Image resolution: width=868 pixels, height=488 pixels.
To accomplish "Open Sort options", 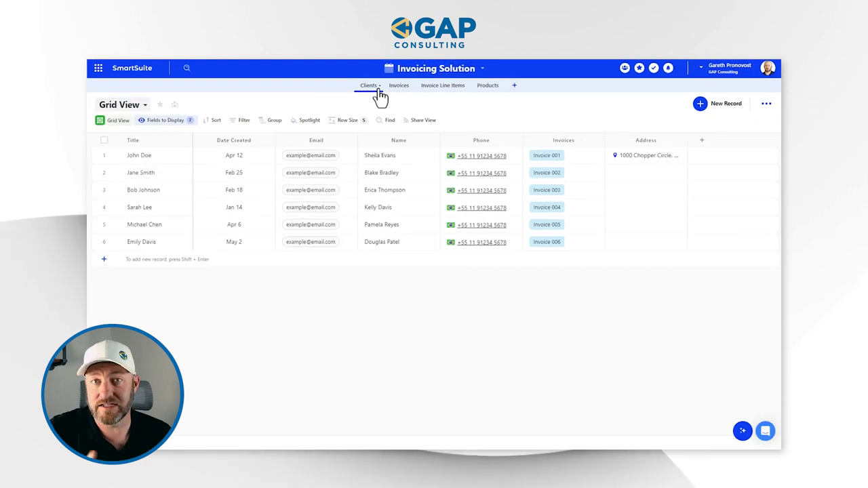I will (212, 120).
